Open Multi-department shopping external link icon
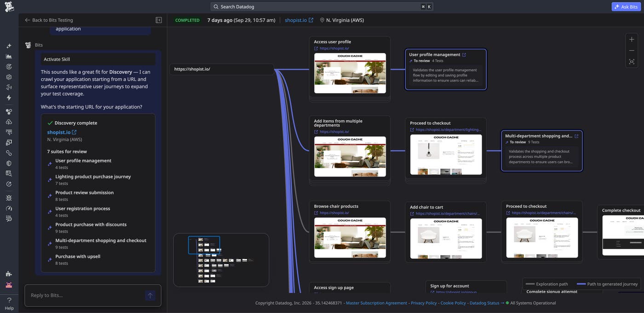This screenshot has width=644, height=313. 576,136
